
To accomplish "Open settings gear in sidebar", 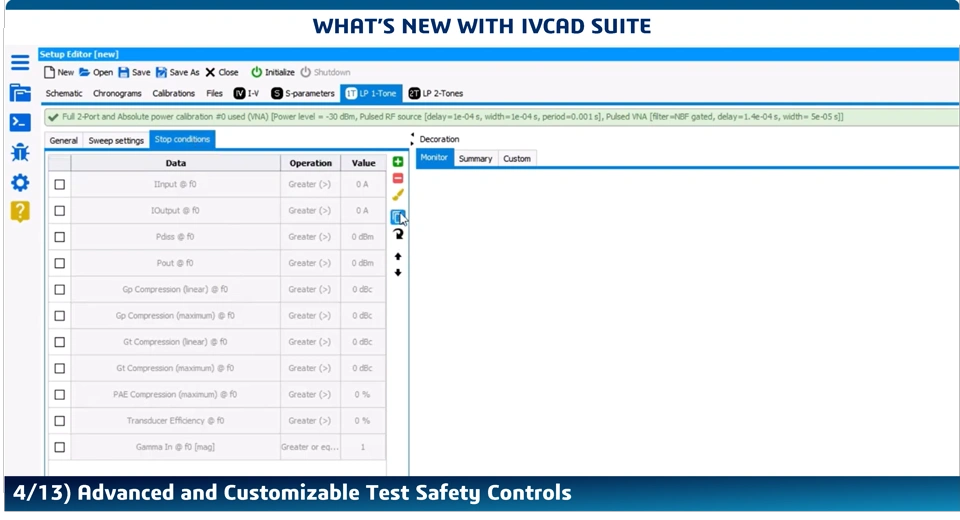I will [x=20, y=182].
